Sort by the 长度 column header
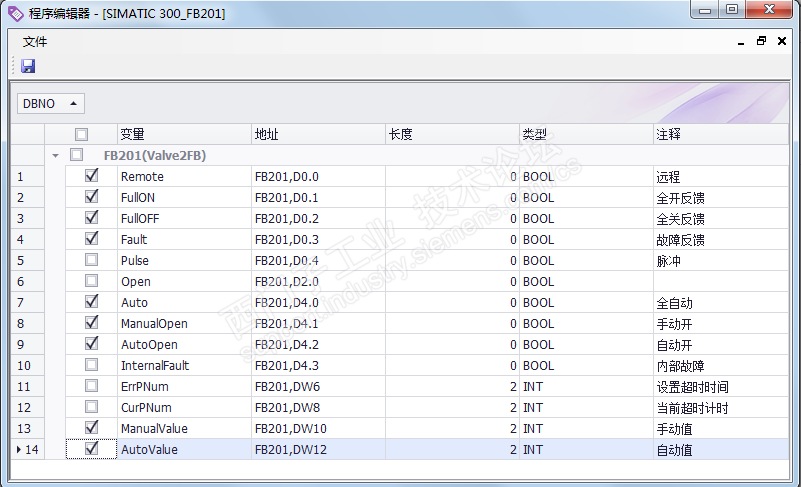Image resolution: width=801 pixels, height=487 pixels. click(452, 134)
